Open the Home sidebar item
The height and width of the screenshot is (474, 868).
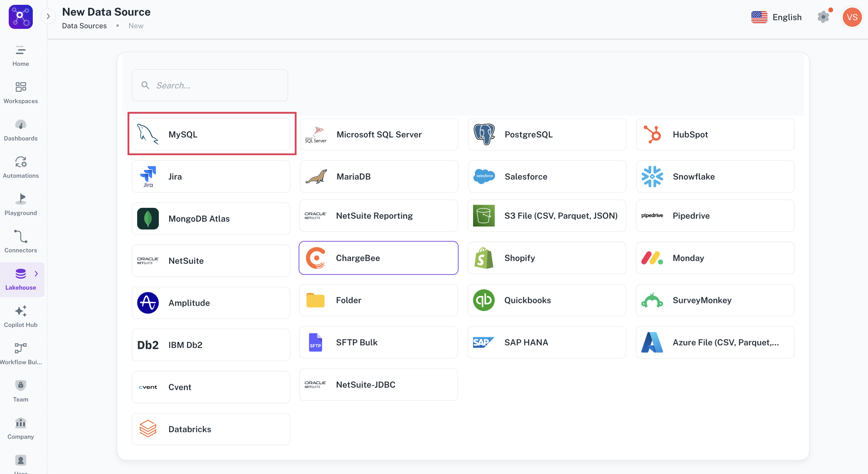tap(20, 56)
